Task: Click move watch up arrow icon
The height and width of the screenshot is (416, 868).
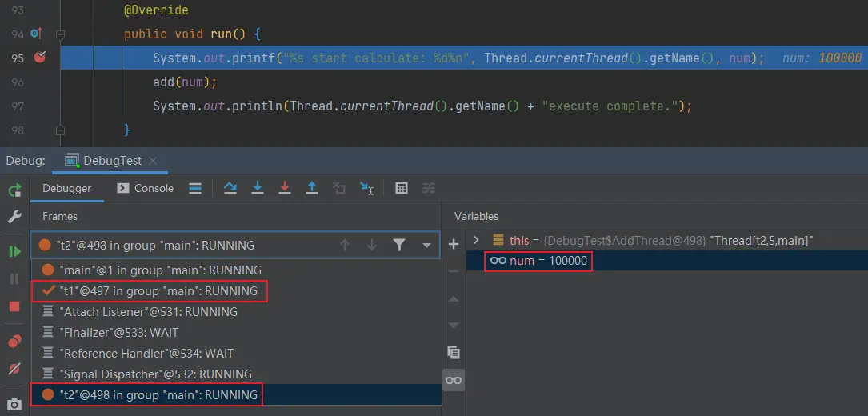Action: [454, 299]
